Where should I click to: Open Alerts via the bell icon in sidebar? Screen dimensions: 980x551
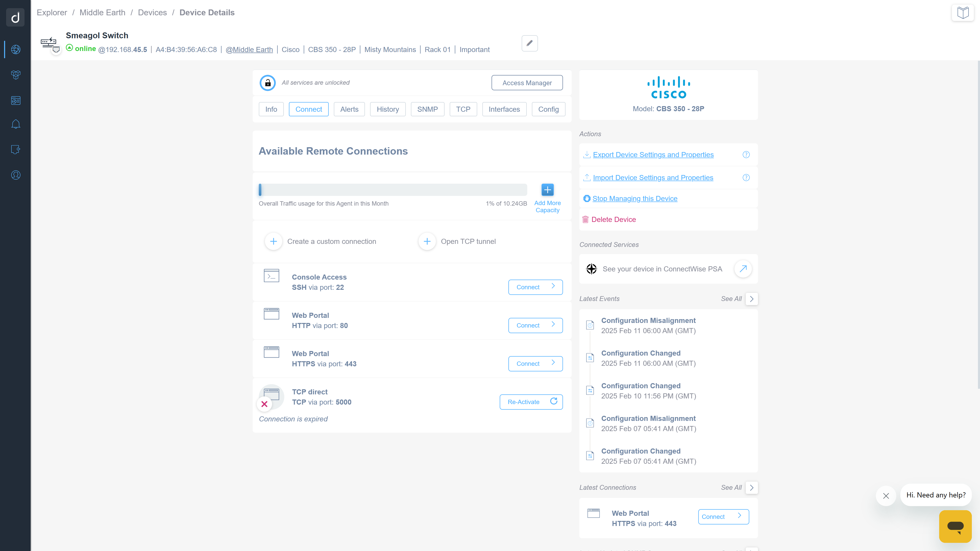(x=16, y=123)
